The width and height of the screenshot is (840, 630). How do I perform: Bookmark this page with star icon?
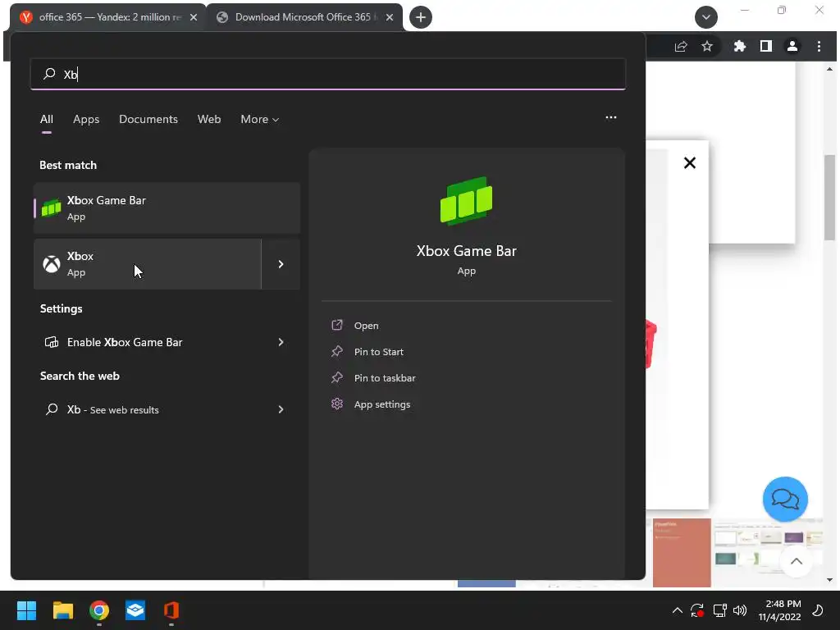[707, 47]
